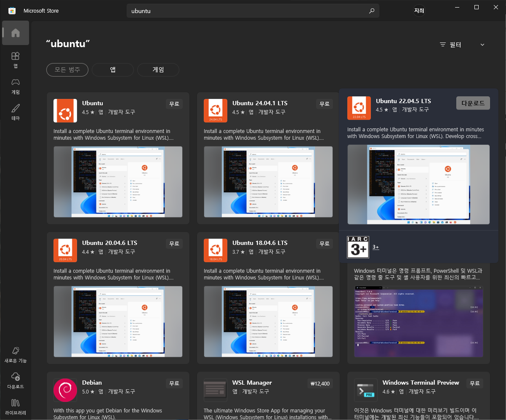Click the 4.6 ★ rating on Terminal Preview
Screen dimensions: 506x420
[389, 392]
